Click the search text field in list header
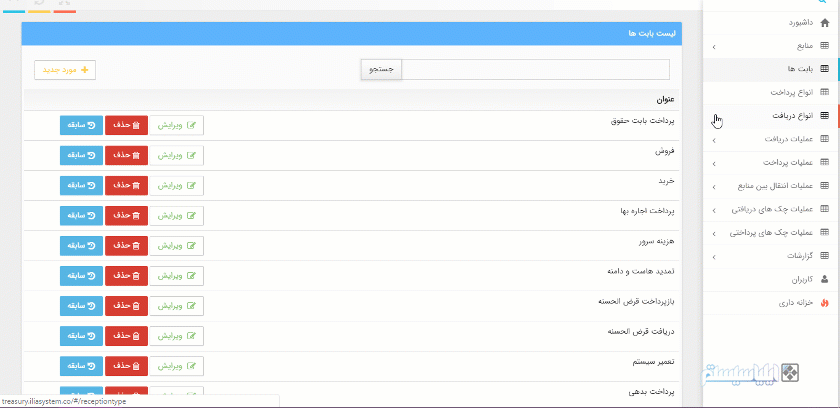This screenshot has height=408, width=840. tap(535, 69)
